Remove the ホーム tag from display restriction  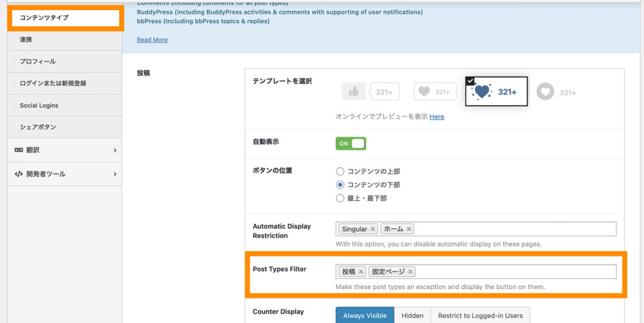(x=409, y=229)
